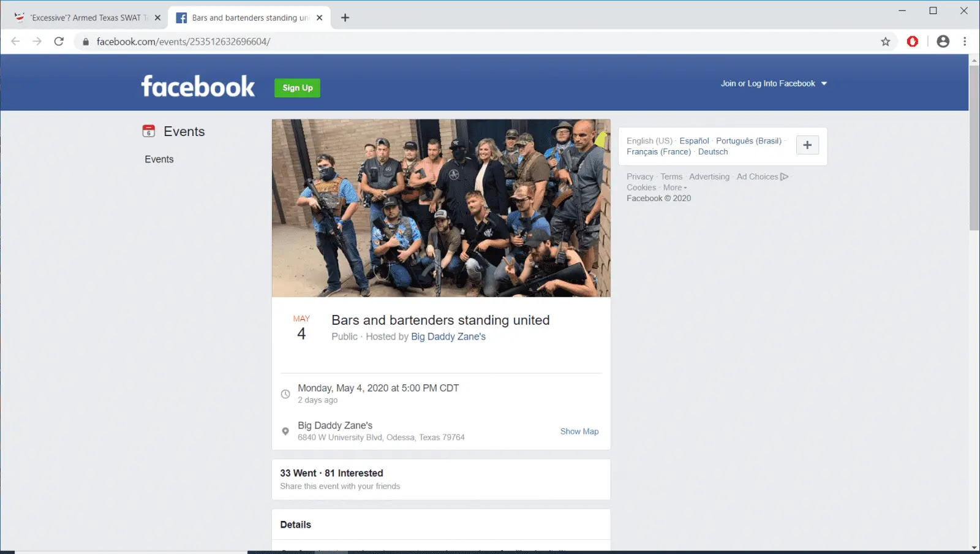Click the address bar URL field
This screenshot has width=980, height=554.
point(429,42)
